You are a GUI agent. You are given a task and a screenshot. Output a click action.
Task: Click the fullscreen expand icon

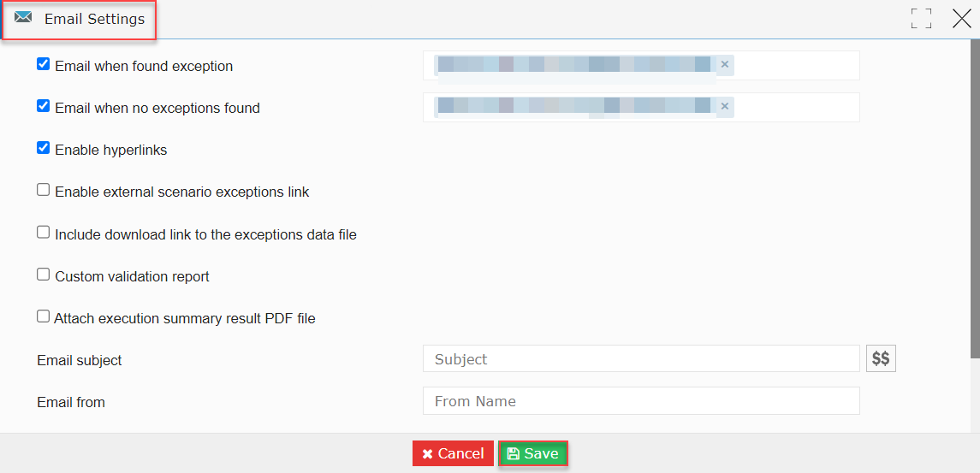921,19
